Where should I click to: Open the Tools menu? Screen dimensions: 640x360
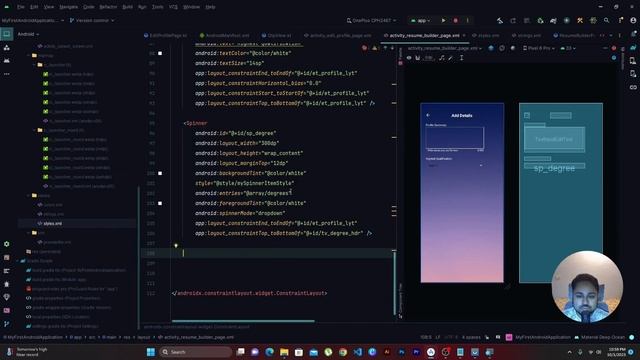pyautogui.click(x=158, y=7)
